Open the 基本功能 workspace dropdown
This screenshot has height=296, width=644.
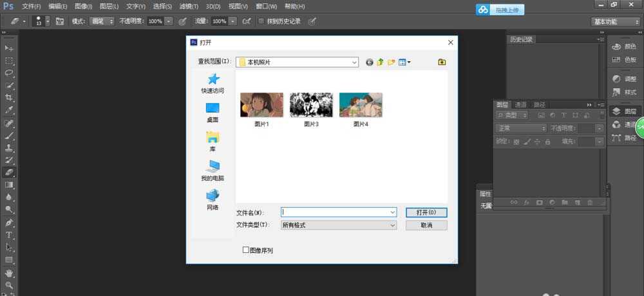(x=614, y=21)
